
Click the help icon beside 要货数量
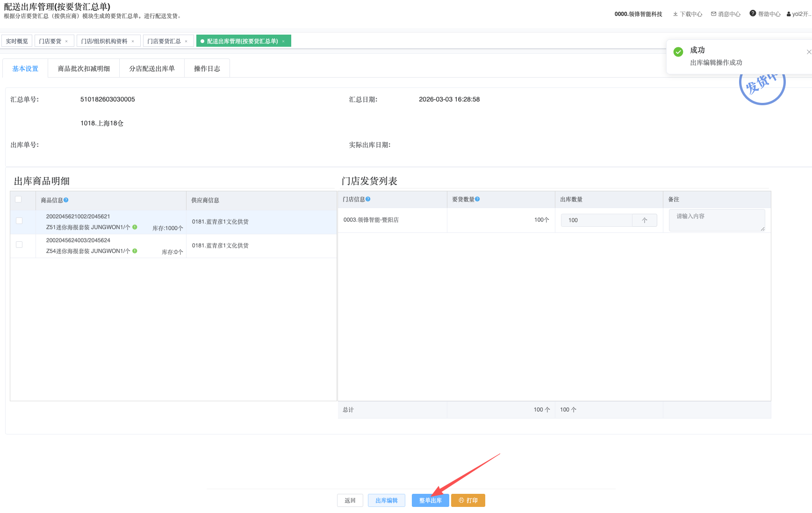(x=477, y=199)
